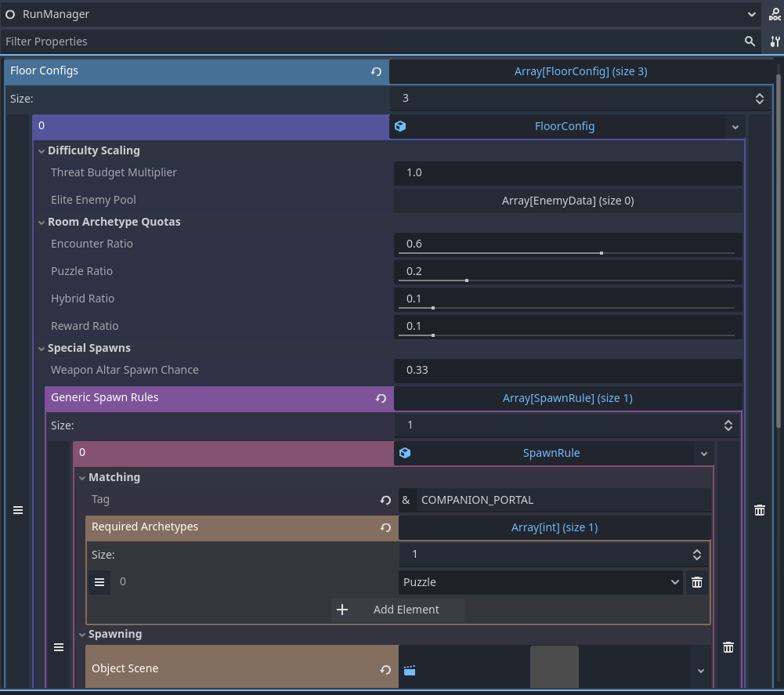
Task: Click the FloorConfig resource name
Action: tap(565, 126)
